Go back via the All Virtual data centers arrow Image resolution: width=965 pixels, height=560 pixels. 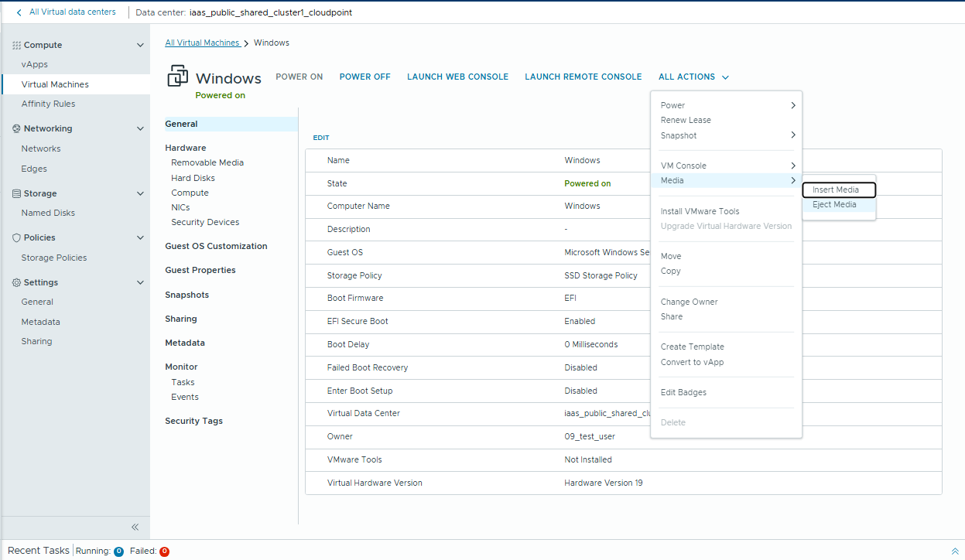(19, 12)
